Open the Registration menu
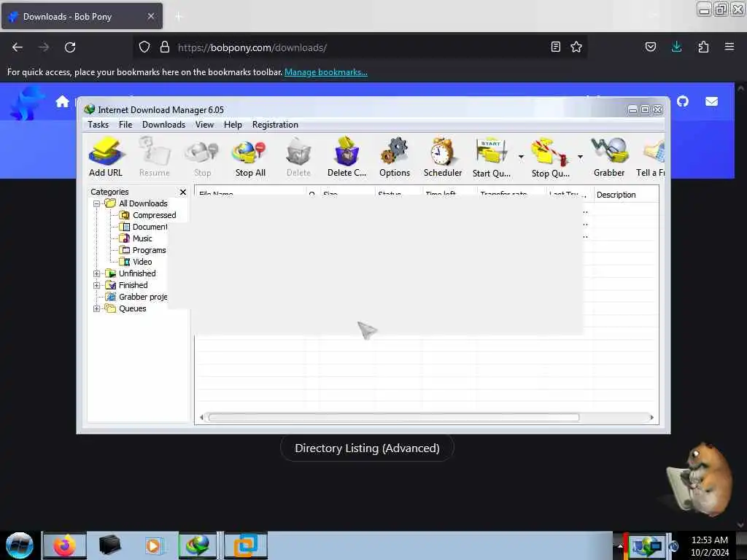Screen dimensions: 747x560 275,125
